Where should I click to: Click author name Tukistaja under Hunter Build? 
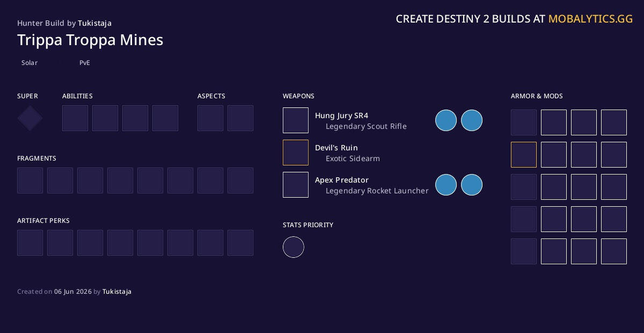[x=94, y=23]
